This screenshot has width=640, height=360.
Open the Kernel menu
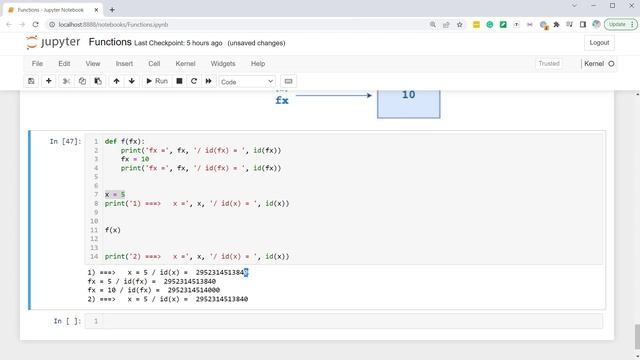point(185,64)
